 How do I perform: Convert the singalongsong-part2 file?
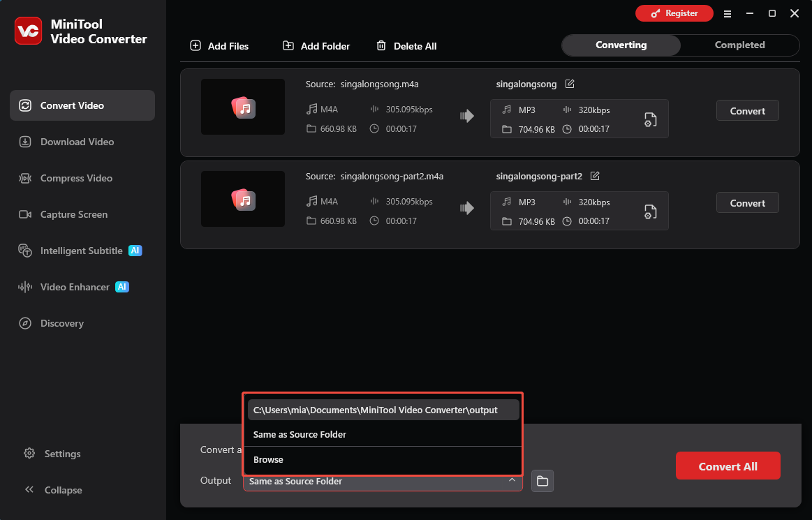[x=747, y=203]
